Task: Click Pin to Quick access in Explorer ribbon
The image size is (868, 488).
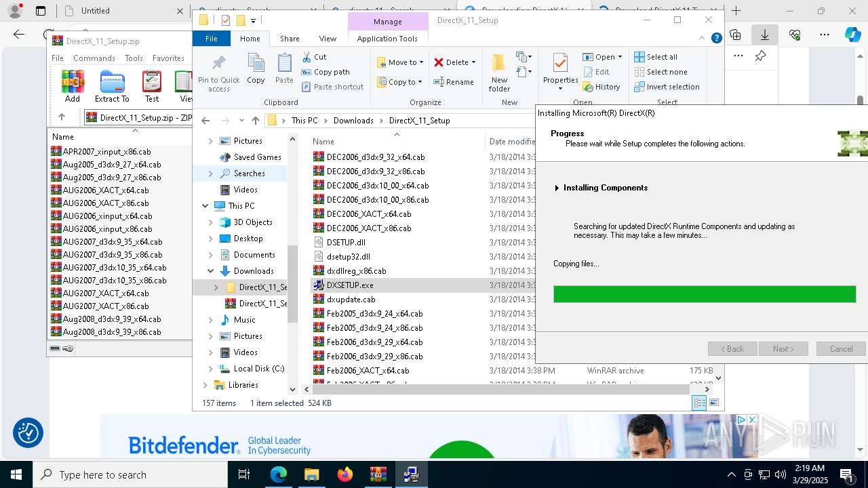Action: click(x=218, y=73)
